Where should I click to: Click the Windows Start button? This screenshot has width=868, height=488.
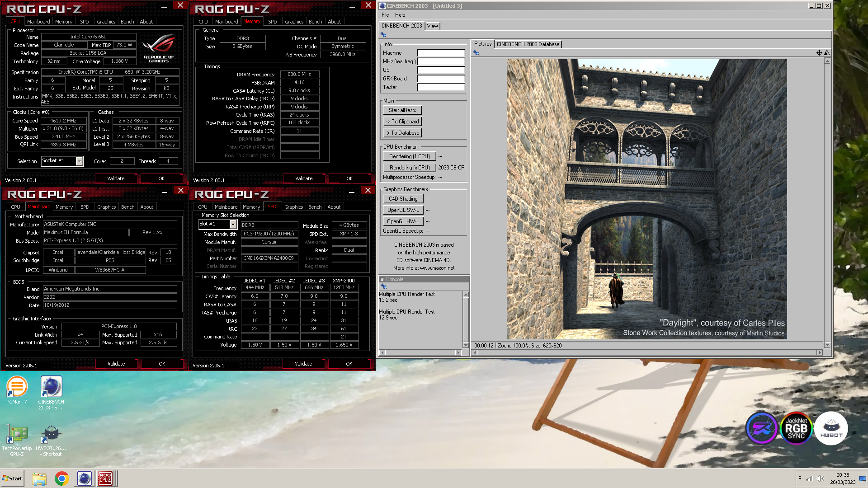pos(13,479)
